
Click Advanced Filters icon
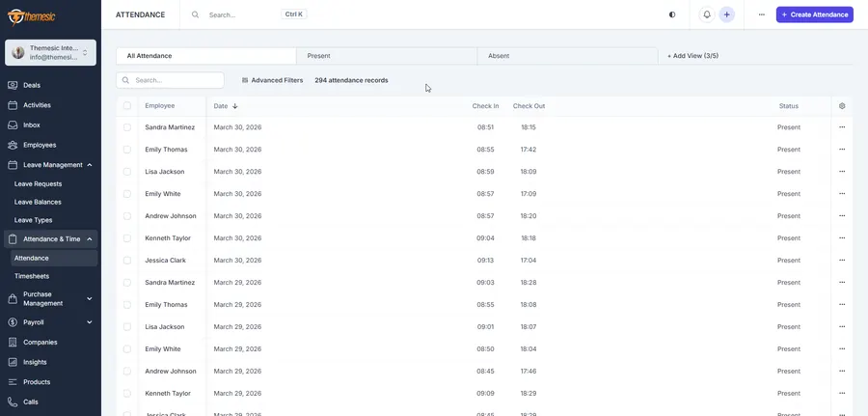[x=245, y=80]
